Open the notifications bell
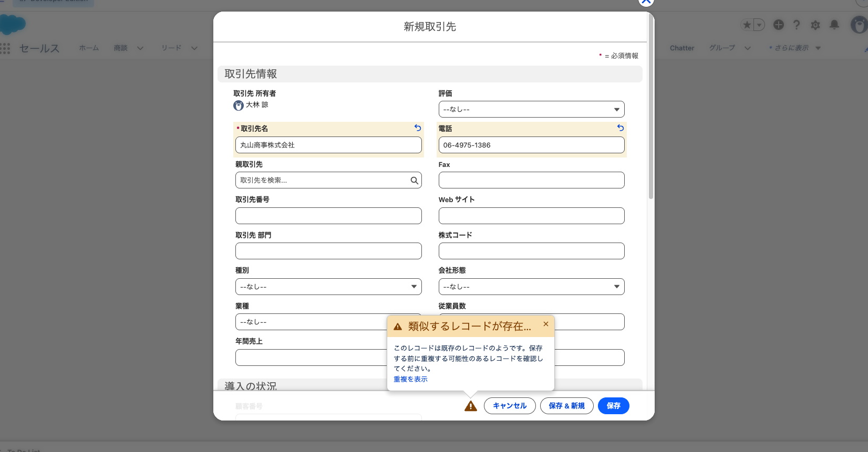 [x=834, y=25]
